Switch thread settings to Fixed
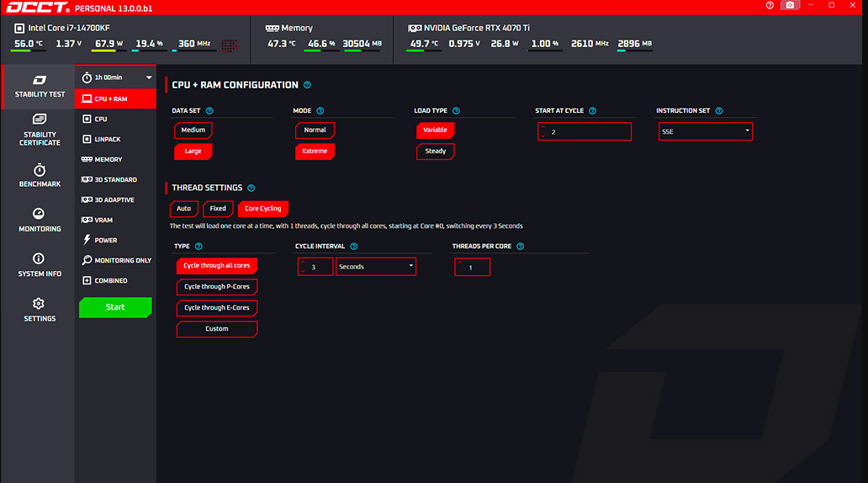 point(218,209)
